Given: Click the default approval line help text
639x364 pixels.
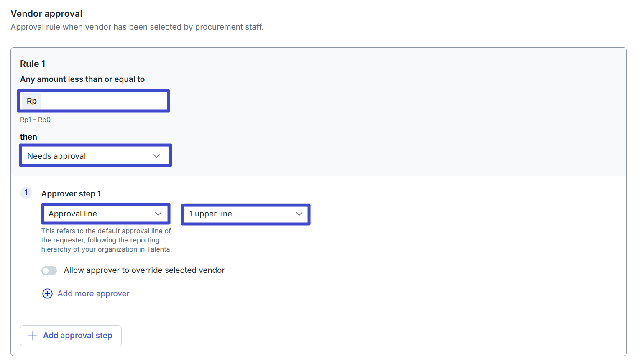Looking at the screenshot, I should click(106, 240).
